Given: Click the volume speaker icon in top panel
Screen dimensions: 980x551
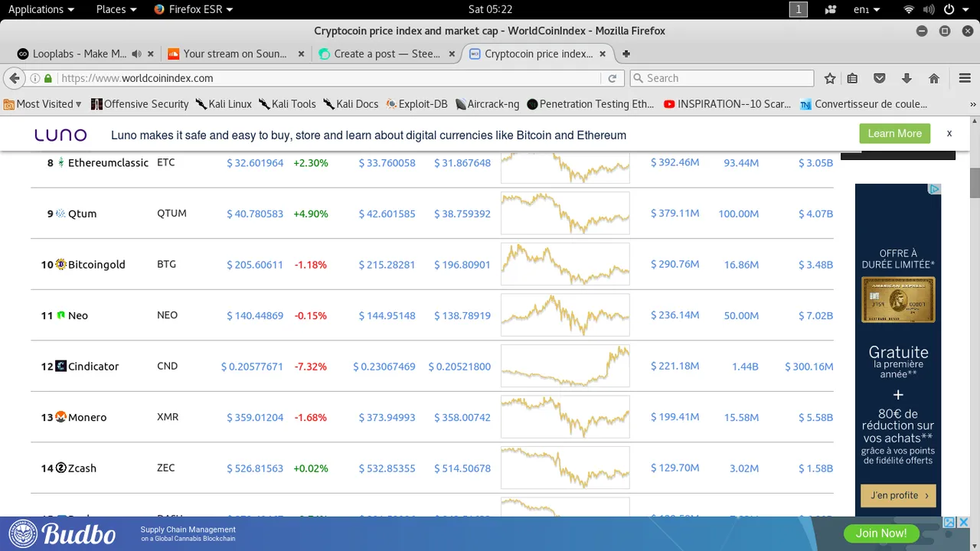Looking at the screenshot, I should pos(929,9).
